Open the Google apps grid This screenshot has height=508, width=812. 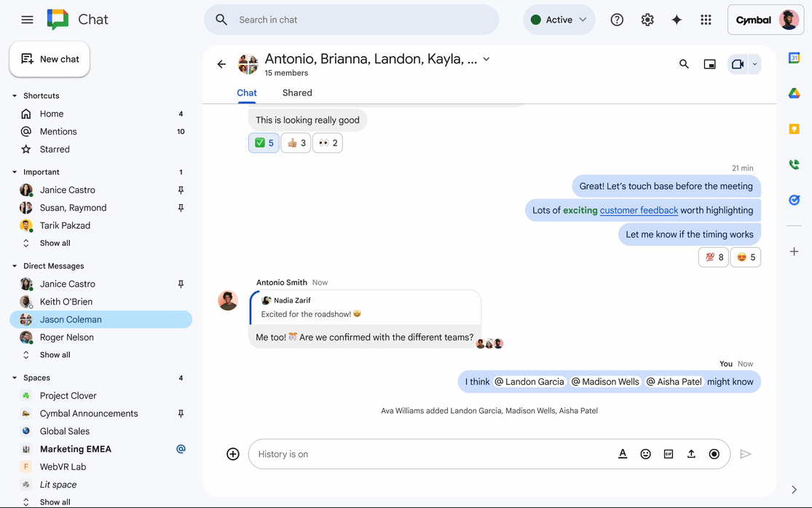[x=706, y=20]
